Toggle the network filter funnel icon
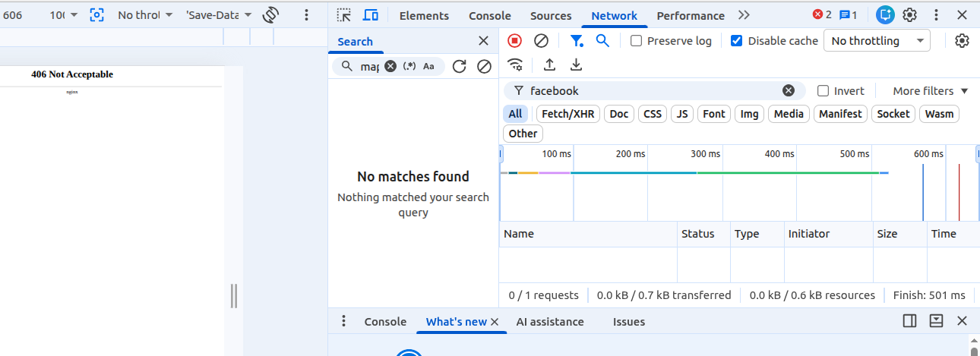This screenshot has height=356, width=980. pos(577,41)
